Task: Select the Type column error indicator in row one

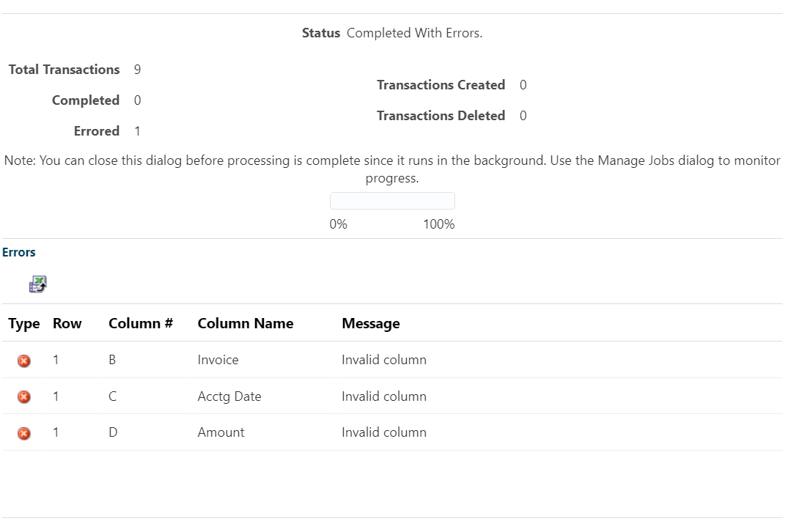Action: (x=23, y=361)
